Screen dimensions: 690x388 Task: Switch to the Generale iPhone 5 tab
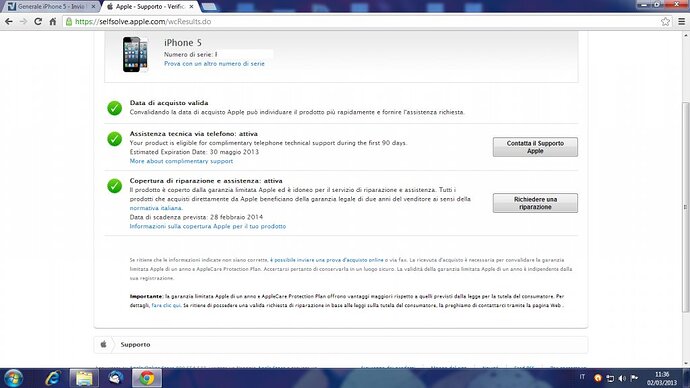coord(51,7)
